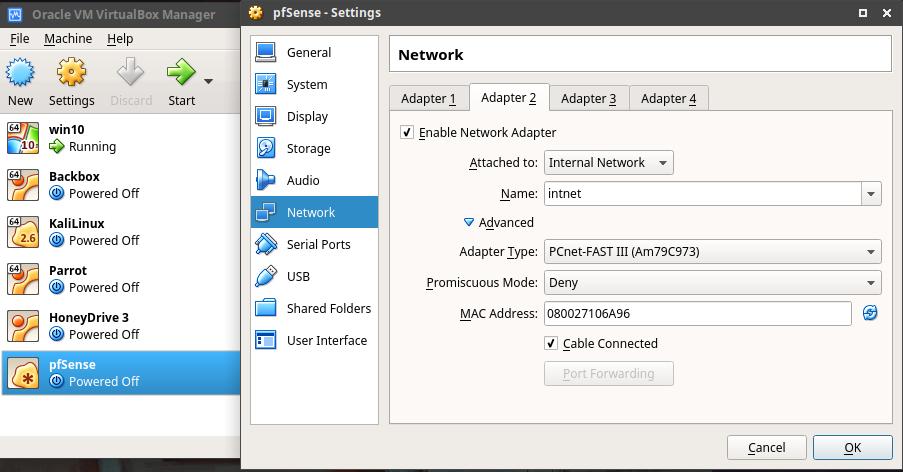Viewport: 903px width, 472px height.
Task: Open the General settings icon
Action: [265, 52]
